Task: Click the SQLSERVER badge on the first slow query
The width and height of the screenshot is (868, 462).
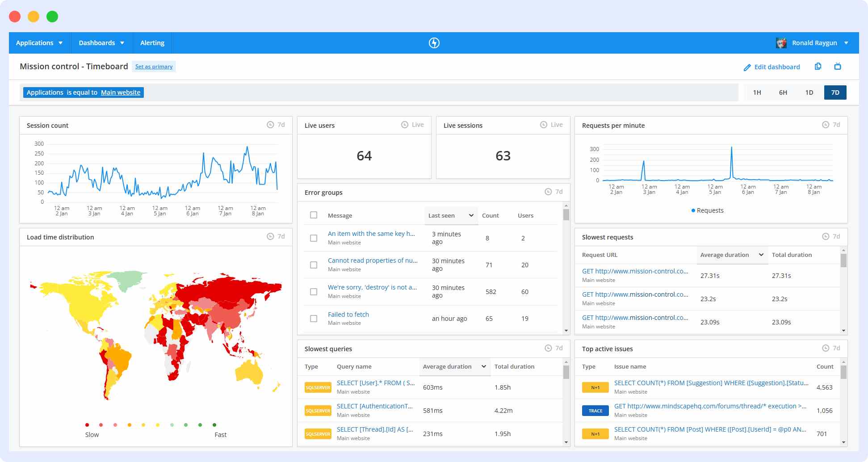Action: (318, 387)
